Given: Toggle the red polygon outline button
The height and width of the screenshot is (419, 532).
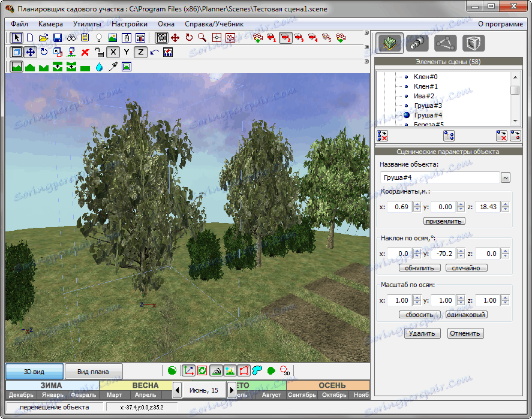Looking at the screenshot, I should pyautogui.click(x=244, y=370).
